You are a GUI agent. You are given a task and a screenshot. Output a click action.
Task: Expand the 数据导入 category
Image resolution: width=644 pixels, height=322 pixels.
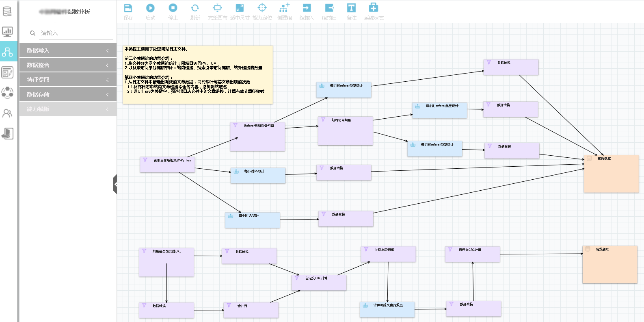(x=68, y=50)
